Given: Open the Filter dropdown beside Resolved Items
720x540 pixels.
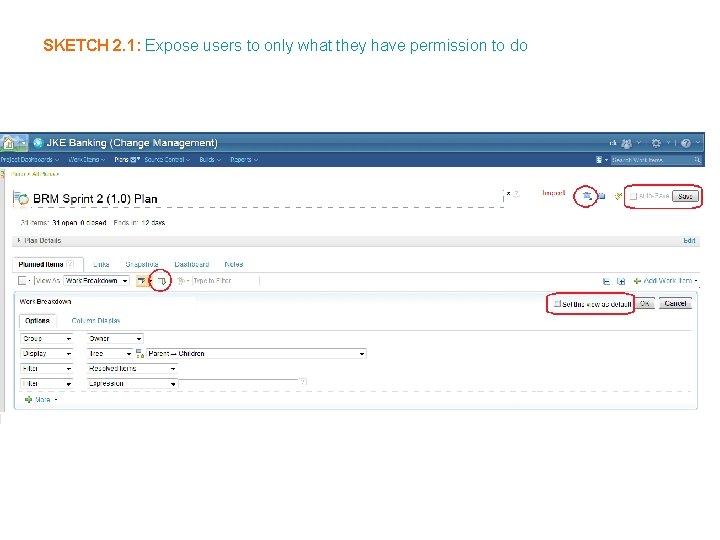Looking at the screenshot, I should tap(46, 368).
